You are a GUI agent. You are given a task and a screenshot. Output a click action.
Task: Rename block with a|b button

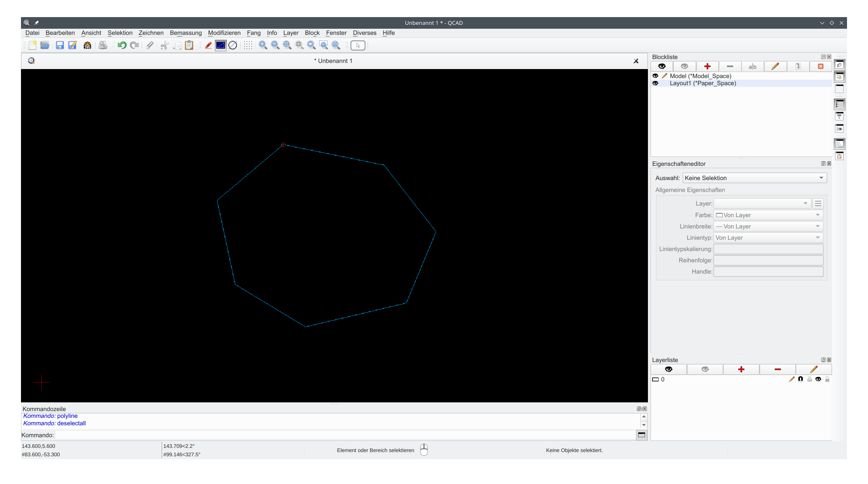[752, 66]
